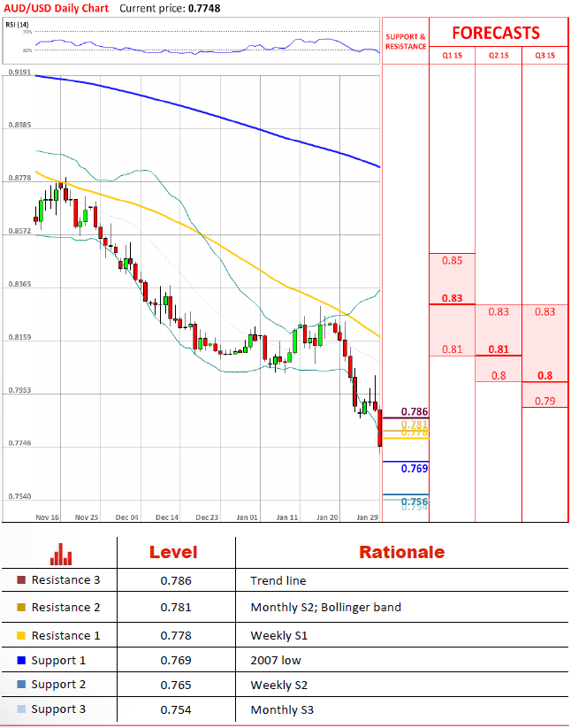Click the 0.9191 y-axis price label
Screen dimensions: 571x728
click(x=19, y=73)
